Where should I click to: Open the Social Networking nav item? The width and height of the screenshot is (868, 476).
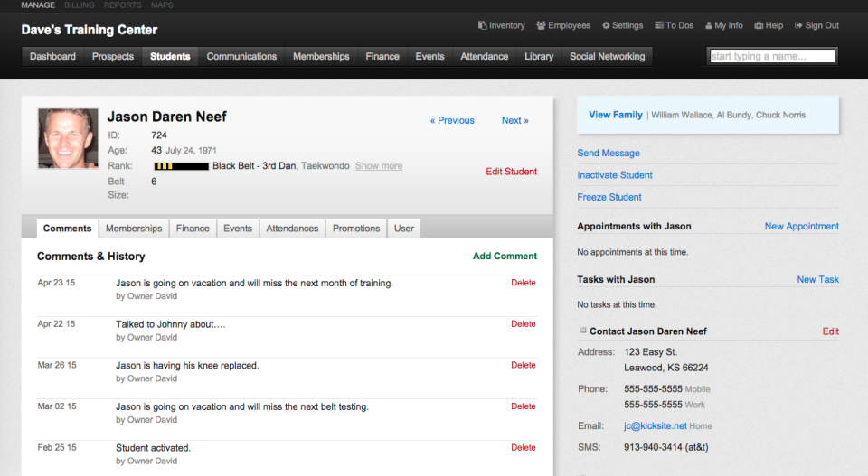click(608, 56)
